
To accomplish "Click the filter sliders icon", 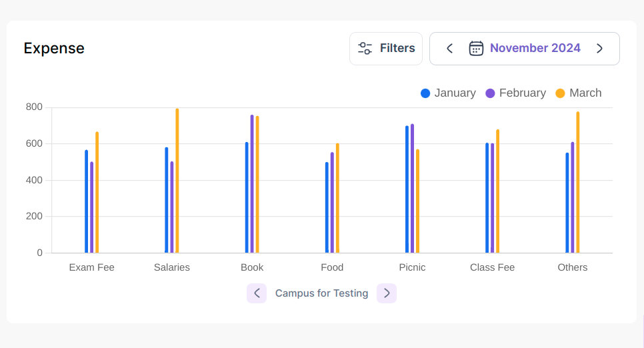I will pos(365,48).
